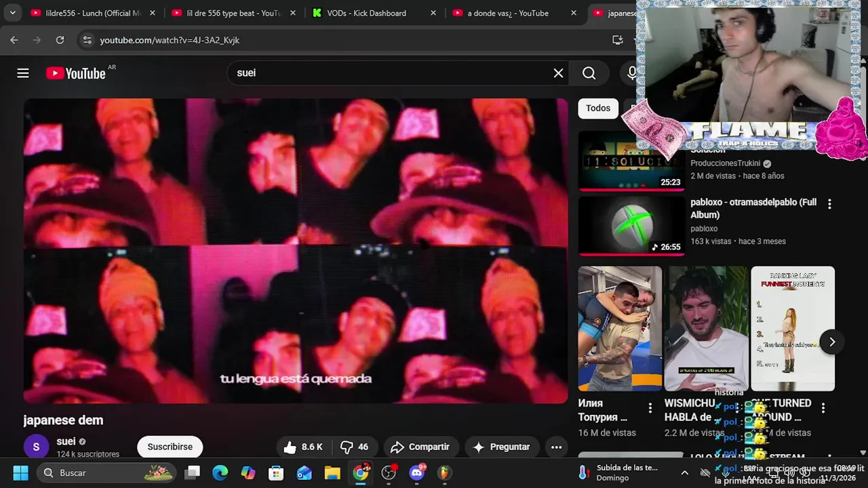Click the suei channel avatar

point(36,447)
